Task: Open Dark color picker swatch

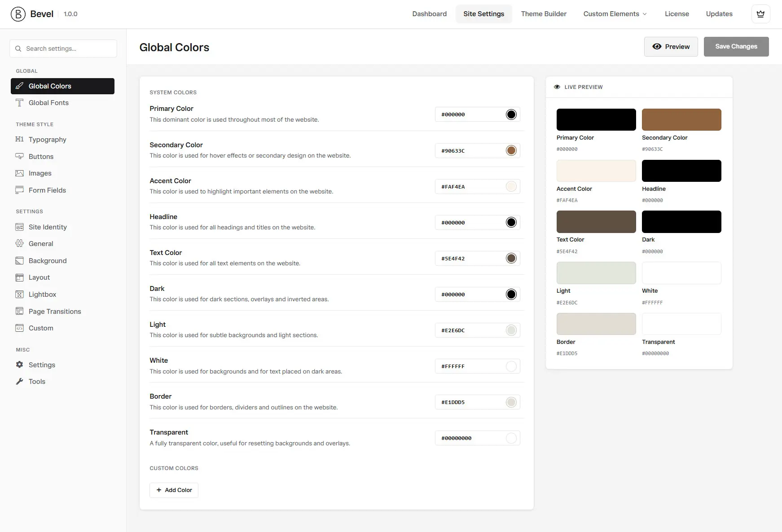Action: [x=511, y=294]
